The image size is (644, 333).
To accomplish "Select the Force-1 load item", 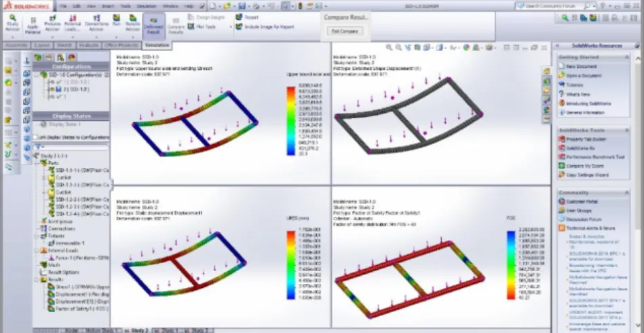I will tap(78, 258).
